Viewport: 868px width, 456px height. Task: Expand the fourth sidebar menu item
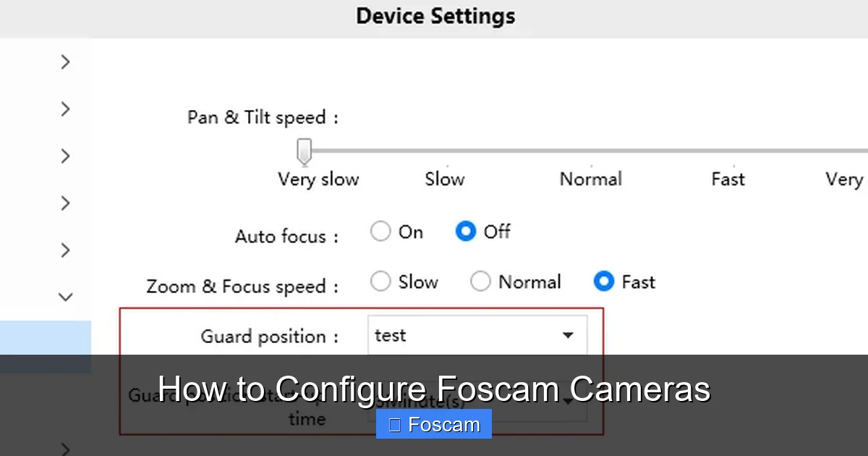(x=65, y=203)
